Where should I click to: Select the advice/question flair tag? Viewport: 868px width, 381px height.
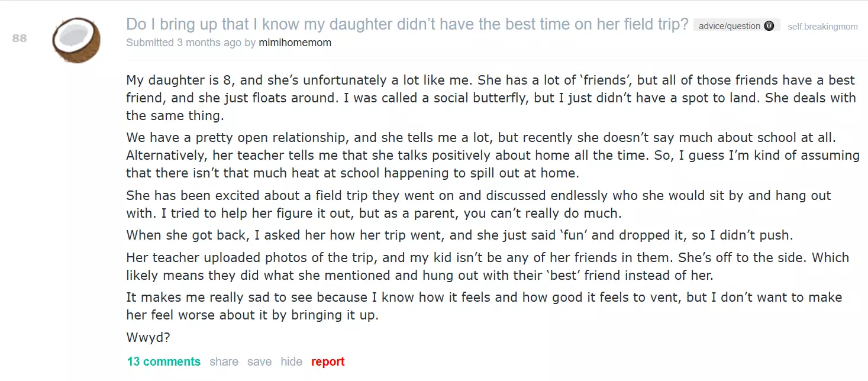pos(737,25)
